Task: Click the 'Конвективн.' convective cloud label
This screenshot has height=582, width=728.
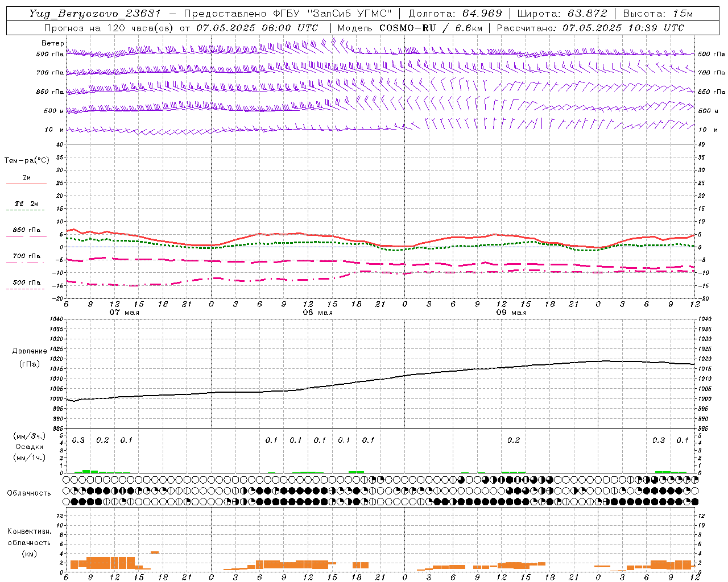Action: click(x=29, y=531)
